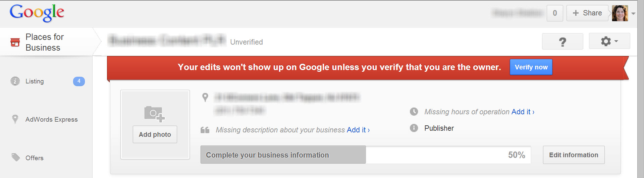The image size is (644, 178).
Task: Click the Edit information button
Action: click(x=574, y=155)
